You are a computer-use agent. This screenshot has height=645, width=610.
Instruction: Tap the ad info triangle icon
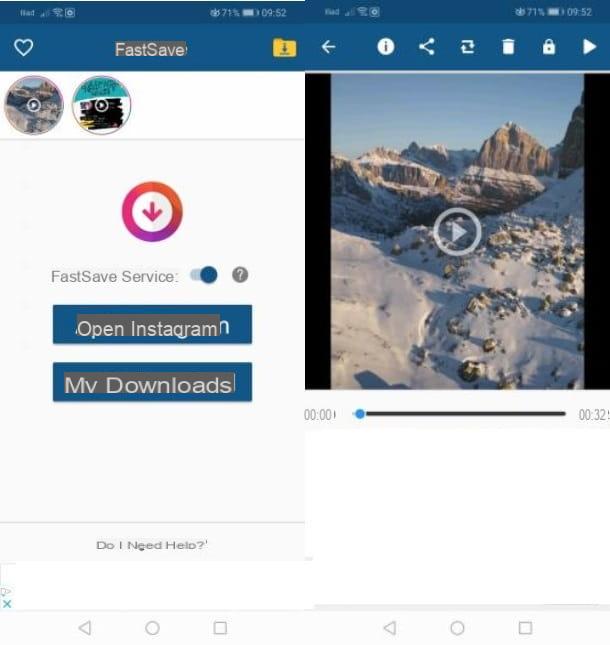[6, 592]
